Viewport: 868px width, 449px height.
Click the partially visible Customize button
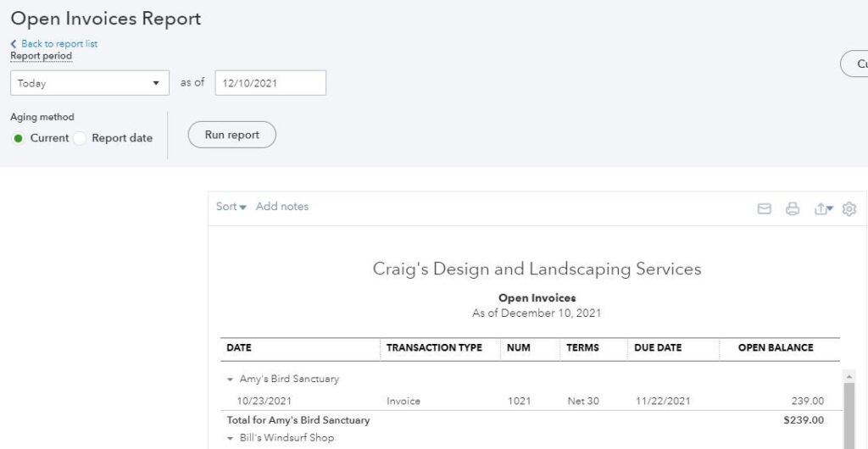click(856, 64)
